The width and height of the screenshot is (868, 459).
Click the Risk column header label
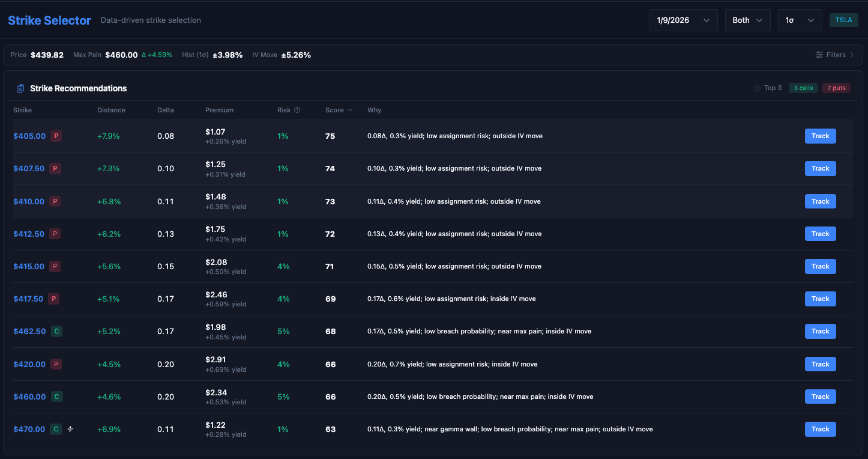click(x=284, y=110)
